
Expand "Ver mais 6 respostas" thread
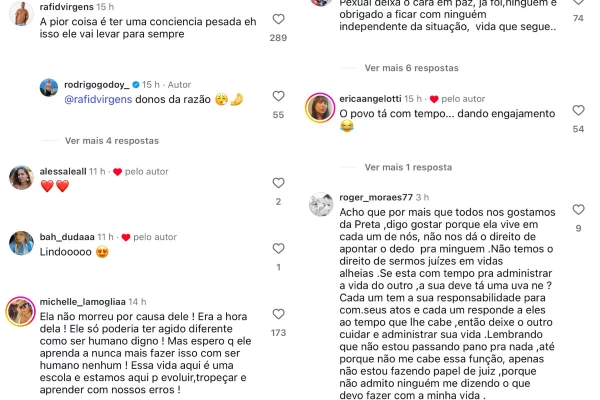pos(411,68)
